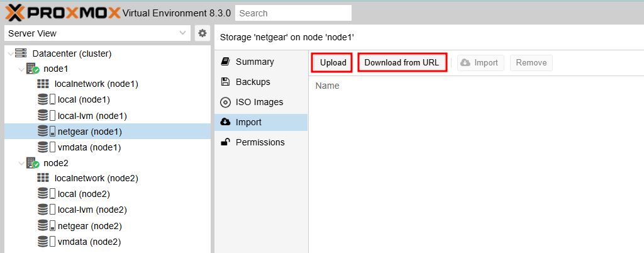Select node2 in the tree

point(56,163)
